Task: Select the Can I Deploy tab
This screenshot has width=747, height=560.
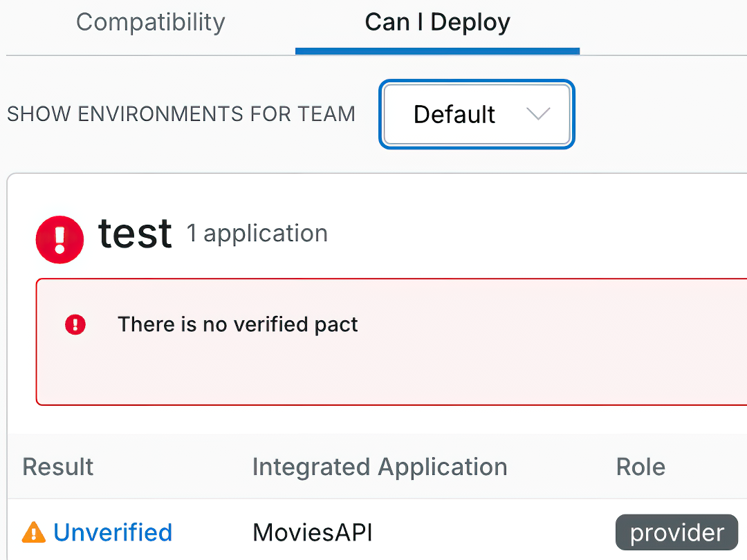Action: (x=437, y=22)
